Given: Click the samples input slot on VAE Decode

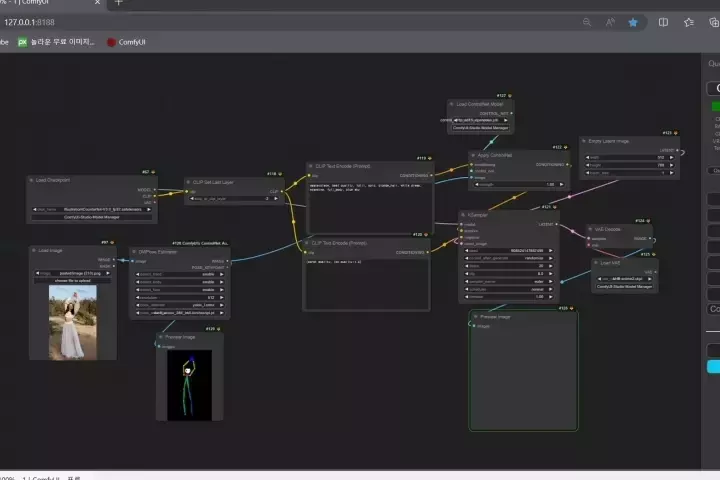Looking at the screenshot, I should 589,238.
